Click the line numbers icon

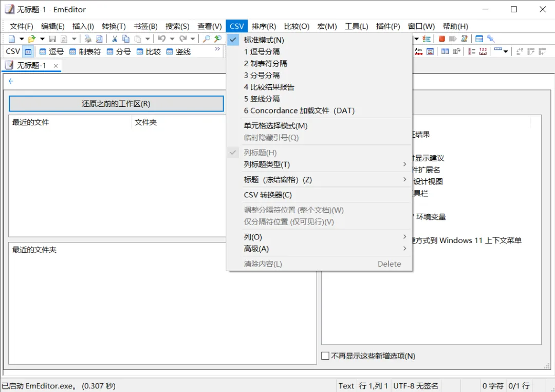471,52
